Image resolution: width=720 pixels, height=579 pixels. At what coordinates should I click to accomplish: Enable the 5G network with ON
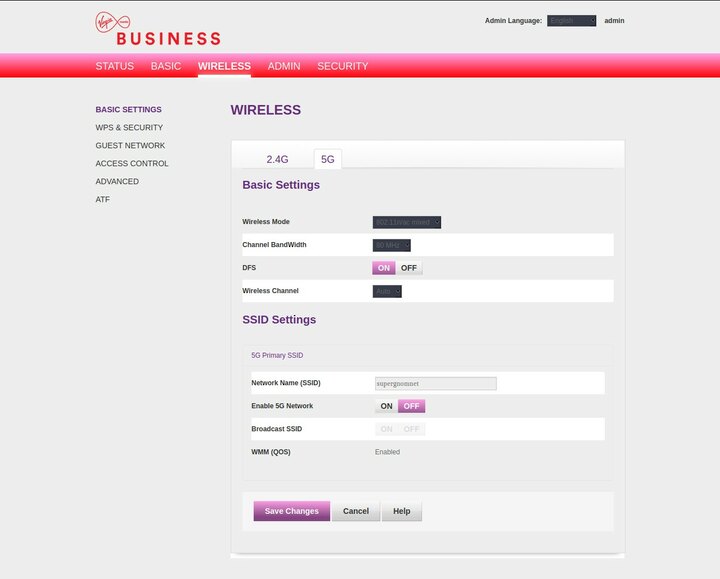pyautogui.click(x=386, y=406)
